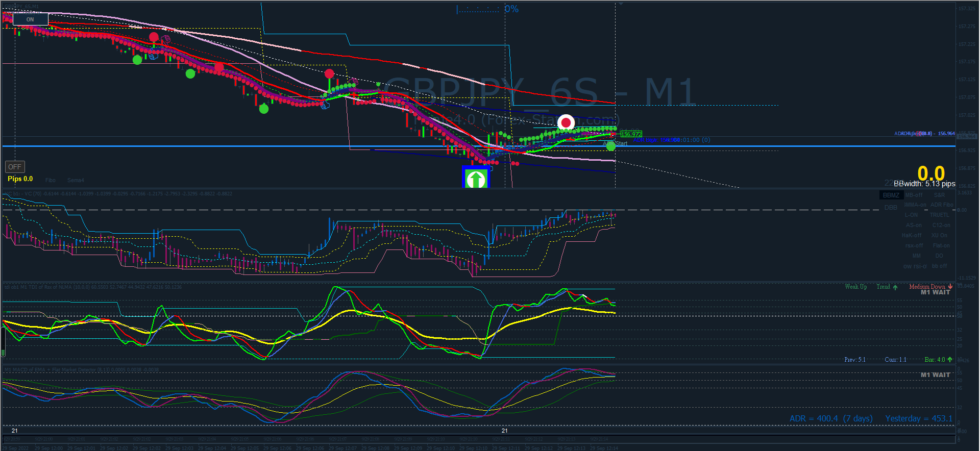
Task: Click the DO button
Action: pos(939,256)
